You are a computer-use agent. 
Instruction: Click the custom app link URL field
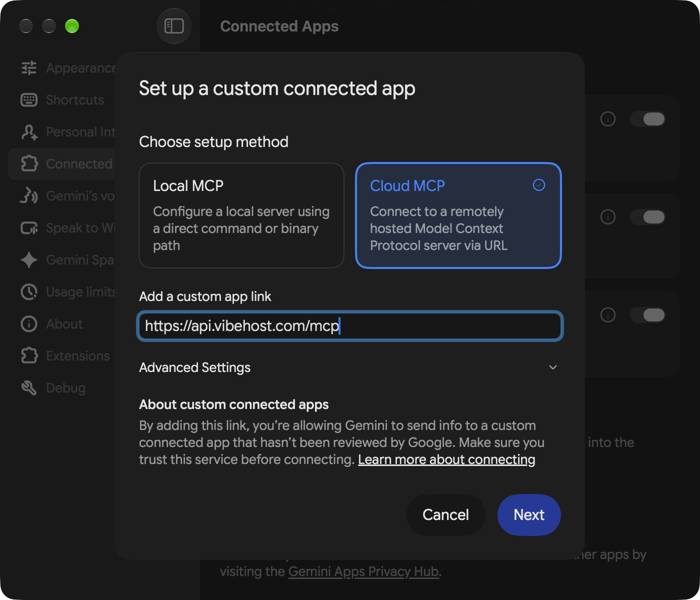(350, 326)
